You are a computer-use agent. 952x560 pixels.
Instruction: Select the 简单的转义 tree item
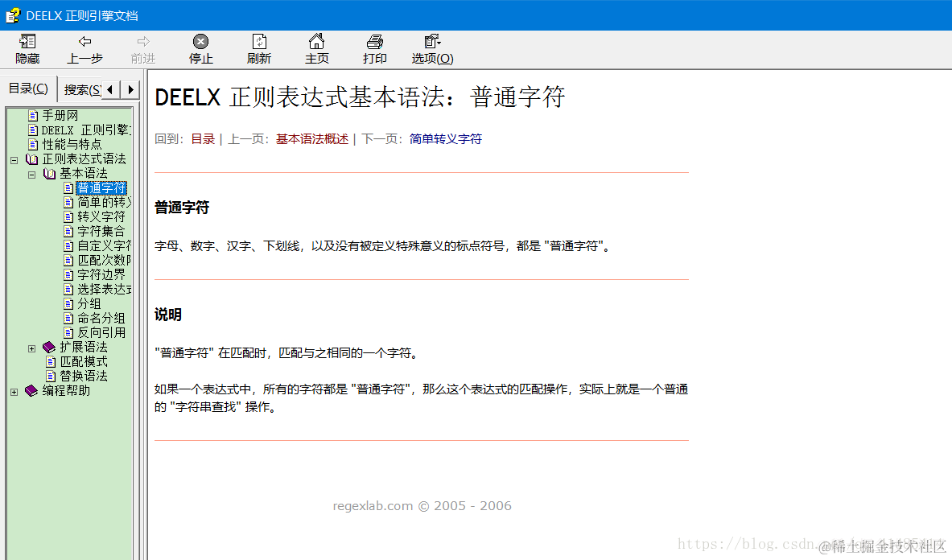coord(104,202)
